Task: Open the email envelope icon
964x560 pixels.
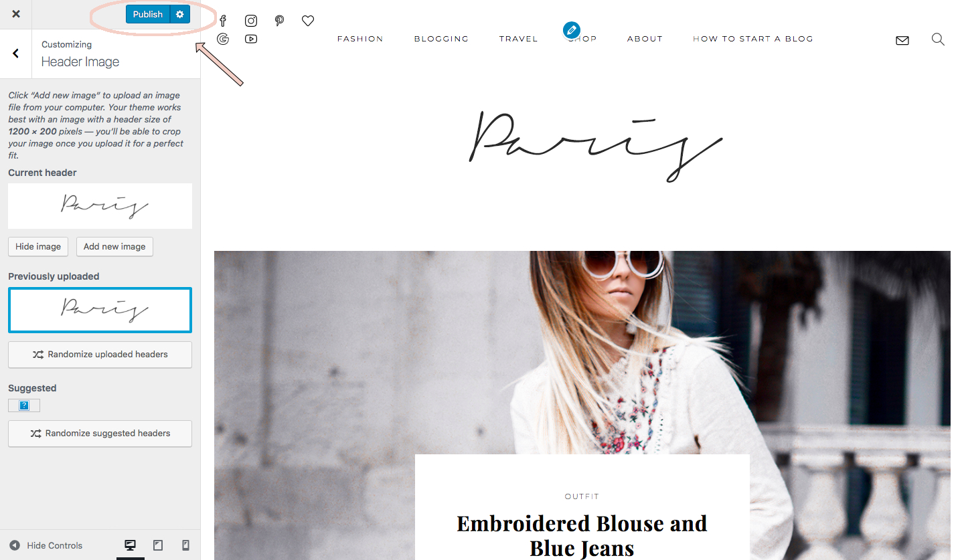Action: click(x=902, y=41)
